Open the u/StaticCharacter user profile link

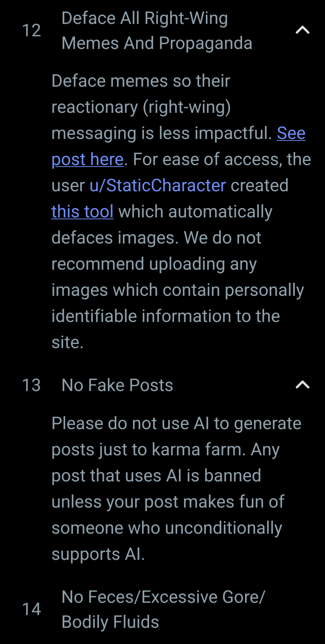(158, 186)
